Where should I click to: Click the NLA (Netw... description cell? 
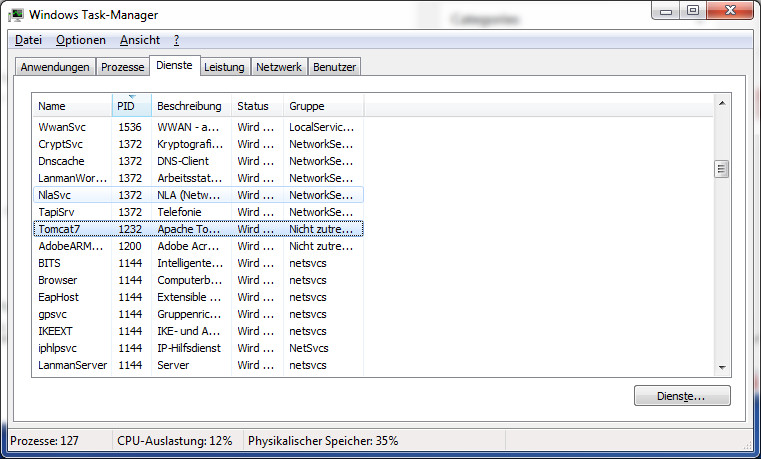(x=189, y=195)
